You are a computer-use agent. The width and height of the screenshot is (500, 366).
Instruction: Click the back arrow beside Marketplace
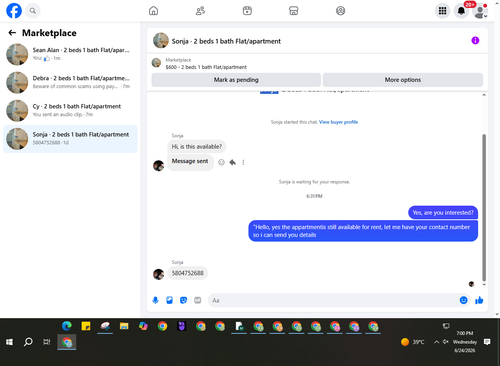click(12, 33)
